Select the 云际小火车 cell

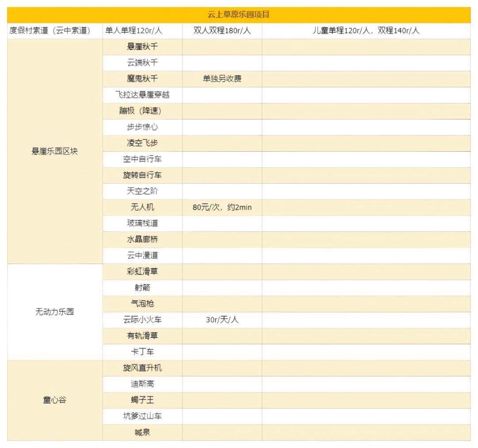point(142,320)
